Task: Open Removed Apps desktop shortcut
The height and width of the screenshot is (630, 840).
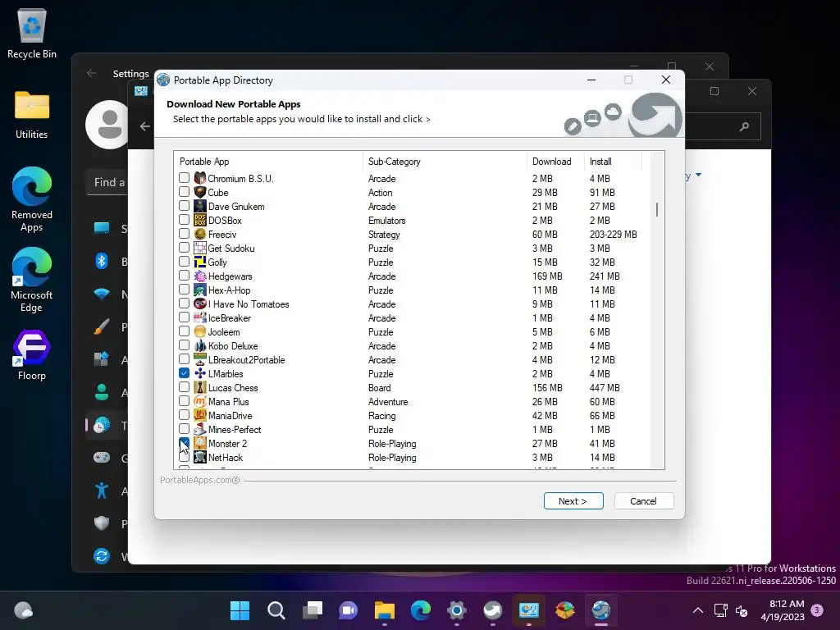Action: [x=32, y=199]
